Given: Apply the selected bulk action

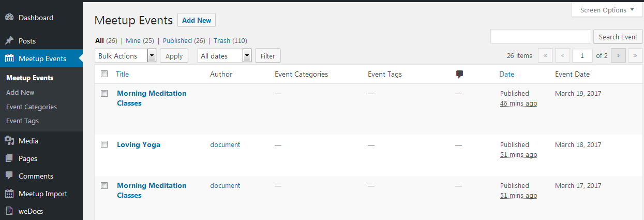Looking at the screenshot, I should 174,55.
